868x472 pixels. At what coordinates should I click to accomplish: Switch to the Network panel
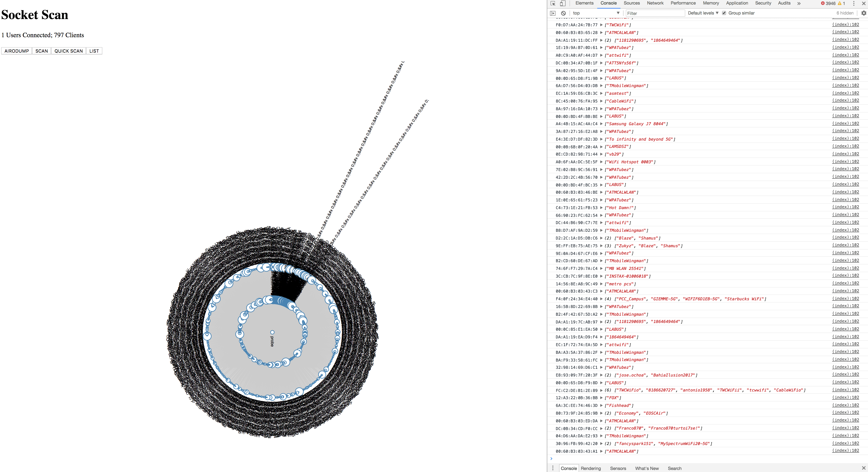click(655, 3)
